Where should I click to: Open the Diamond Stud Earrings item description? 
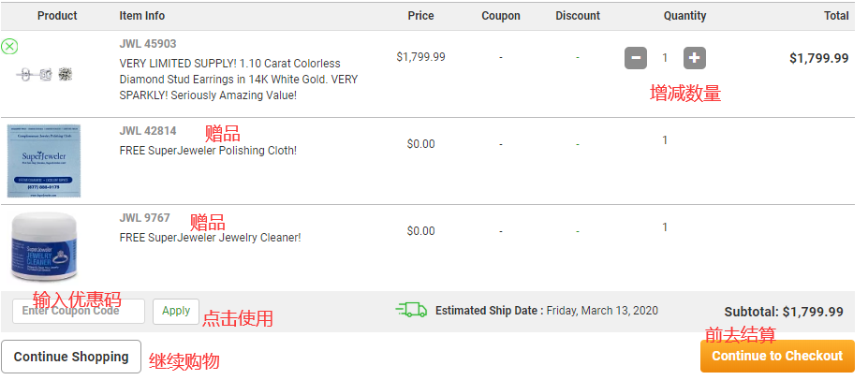click(239, 80)
